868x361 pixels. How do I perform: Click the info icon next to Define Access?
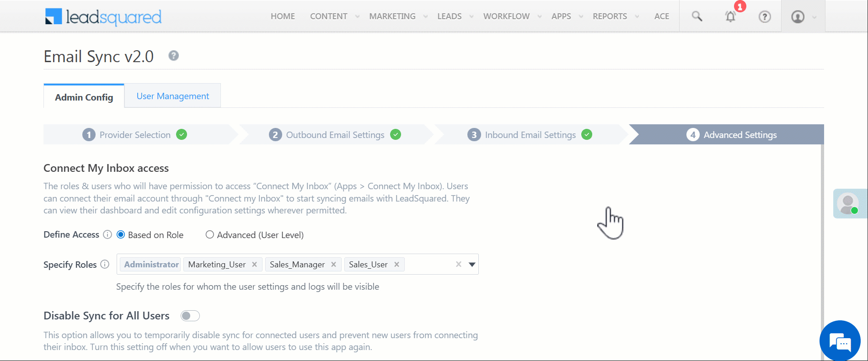tap(107, 234)
